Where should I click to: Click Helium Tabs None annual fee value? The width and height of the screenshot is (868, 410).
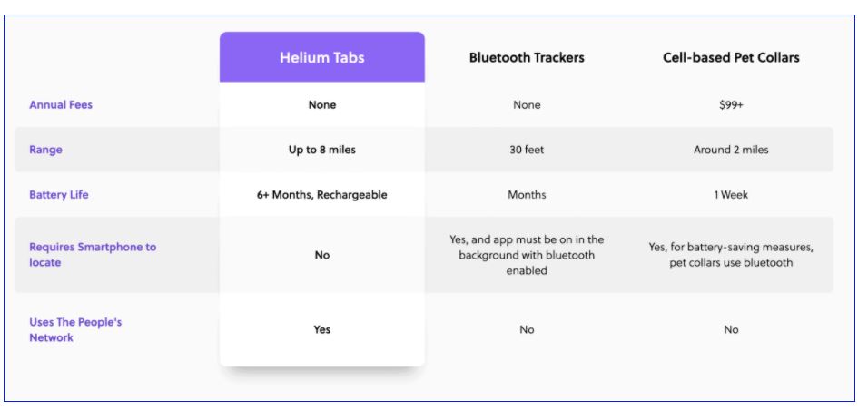(x=322, y=105)
